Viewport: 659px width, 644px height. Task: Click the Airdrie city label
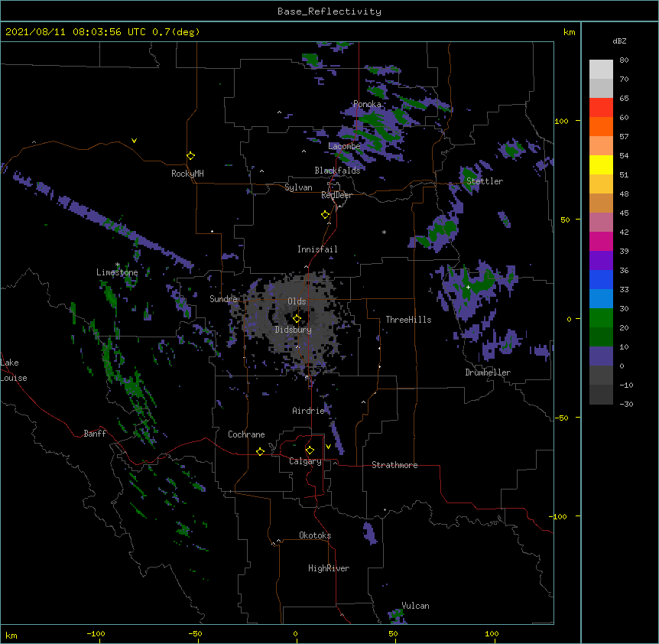309,411
